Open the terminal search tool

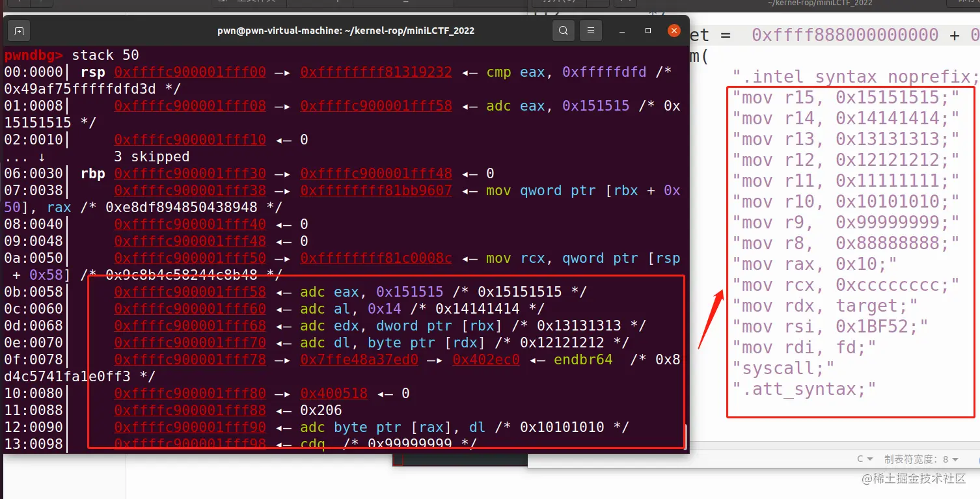pyautogui.click(x=564, y=31)
